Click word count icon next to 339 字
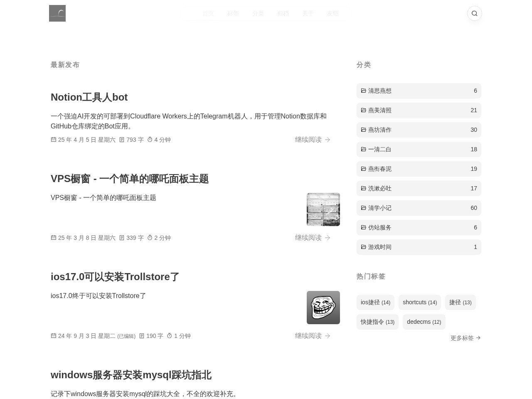 click(x=122, y=238)
